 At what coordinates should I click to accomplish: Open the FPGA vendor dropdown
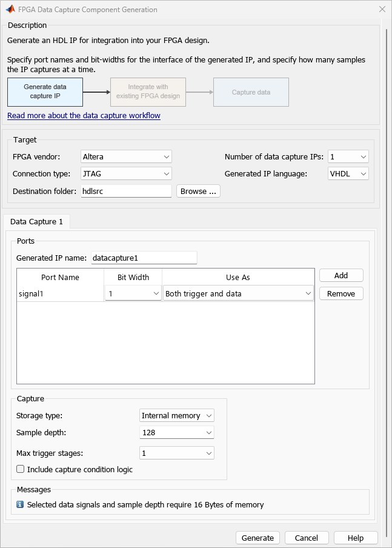click(127, 157)
